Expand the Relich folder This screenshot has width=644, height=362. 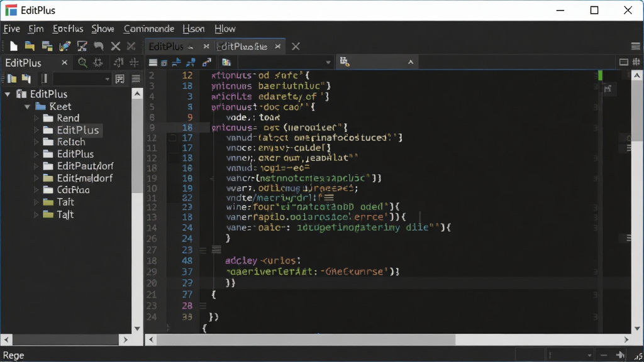click(36, 142)
